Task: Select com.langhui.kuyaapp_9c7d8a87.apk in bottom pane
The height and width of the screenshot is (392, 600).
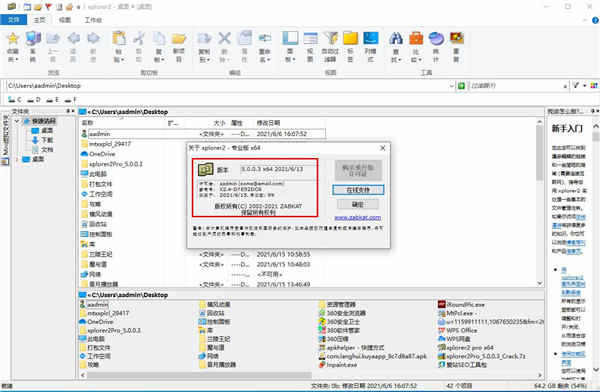Action: click(373, 356)
